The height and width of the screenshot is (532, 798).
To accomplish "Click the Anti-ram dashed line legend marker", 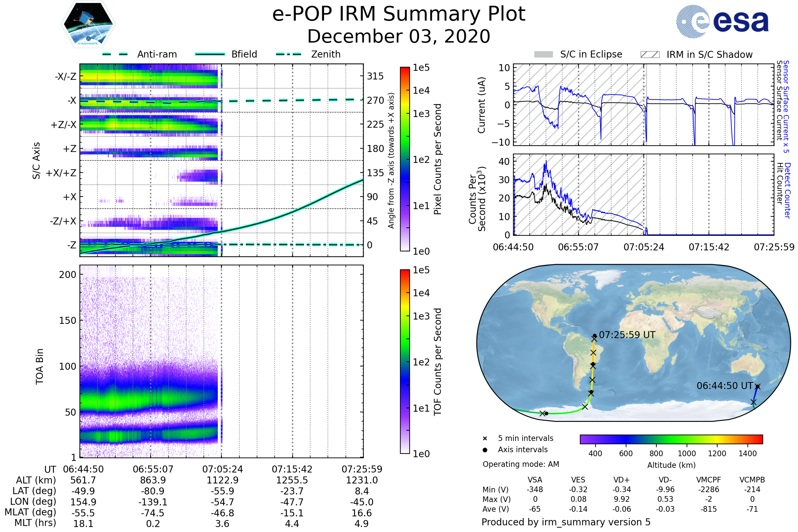I will point(115,54).
